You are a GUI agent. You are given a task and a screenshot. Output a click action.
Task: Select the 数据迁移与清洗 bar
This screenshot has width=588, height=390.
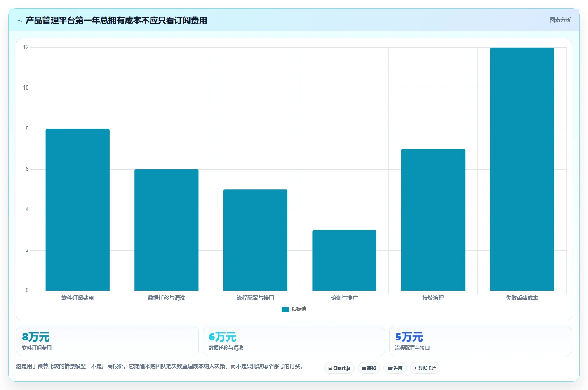[167, 230]
